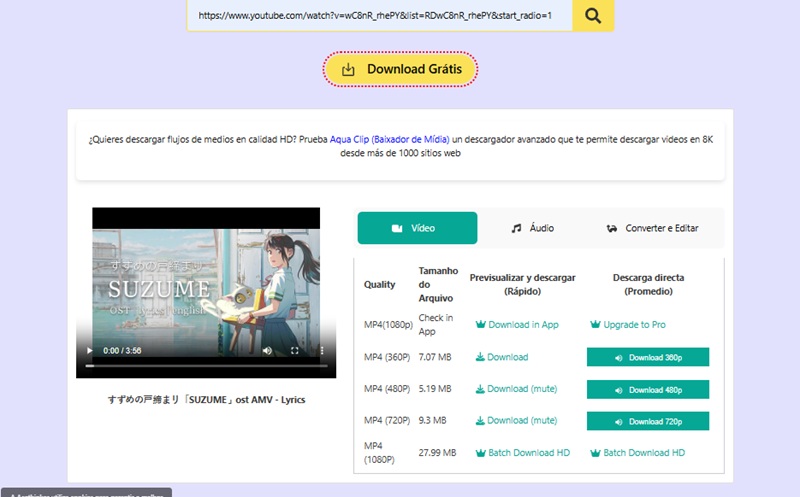
Task: Click the 5.19 MB file size cell
Action: coord(435,389)
